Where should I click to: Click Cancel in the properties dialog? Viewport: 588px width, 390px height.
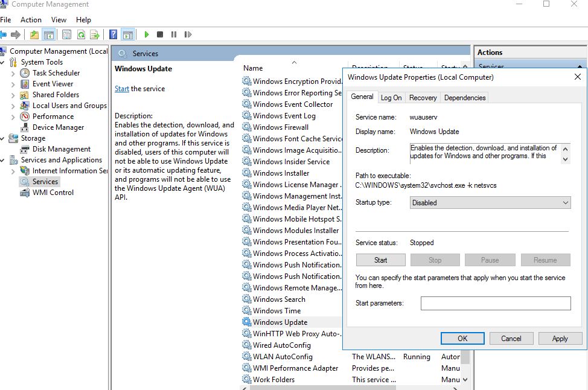511,339
